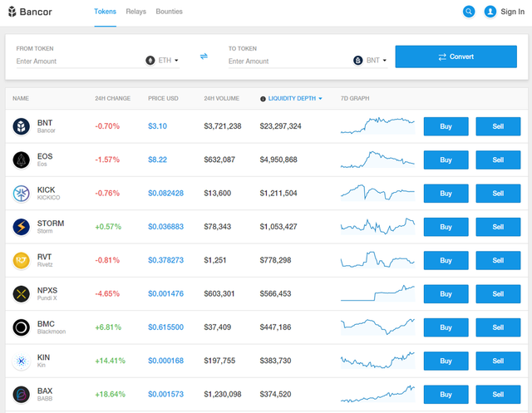Viewport: 532px width, 413px height.
Task: Buy RVT token
Action: (446, 260)
